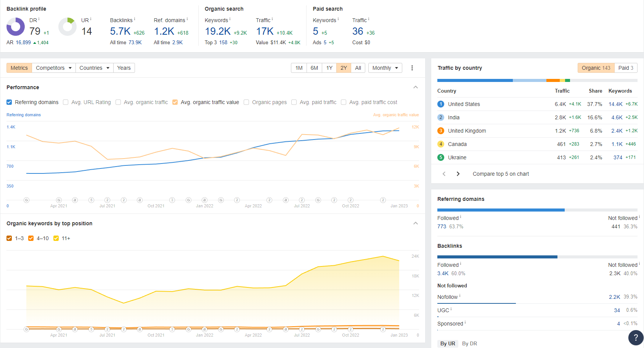
Task: Click the blue United States traffic bar segment
Action: point(475,80)
